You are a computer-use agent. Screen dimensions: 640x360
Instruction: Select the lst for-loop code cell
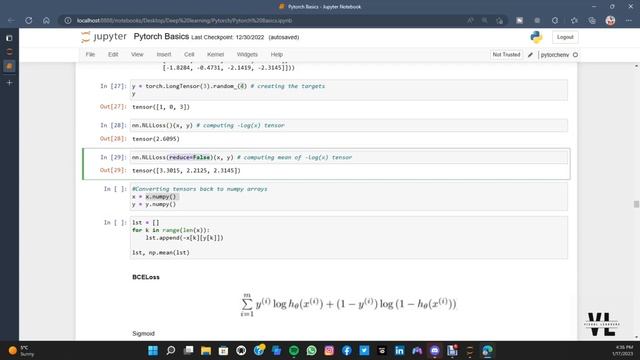pos(349,238)
